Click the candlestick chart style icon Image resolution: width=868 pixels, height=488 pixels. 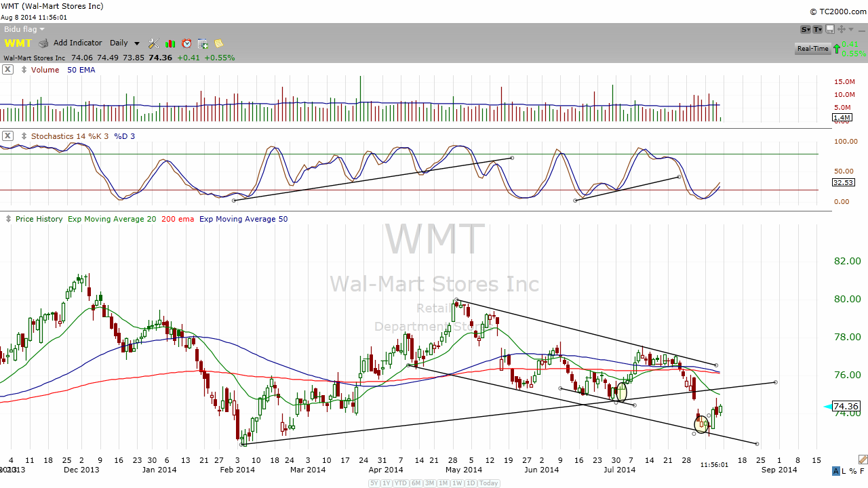pyautogui.click(x=170, y=43)
